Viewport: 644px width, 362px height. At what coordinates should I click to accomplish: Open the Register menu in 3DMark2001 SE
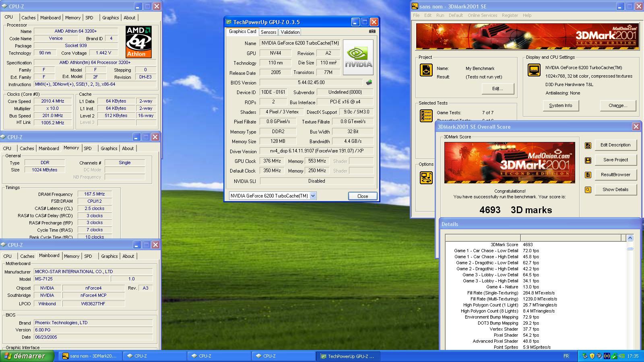click(510, 15)
